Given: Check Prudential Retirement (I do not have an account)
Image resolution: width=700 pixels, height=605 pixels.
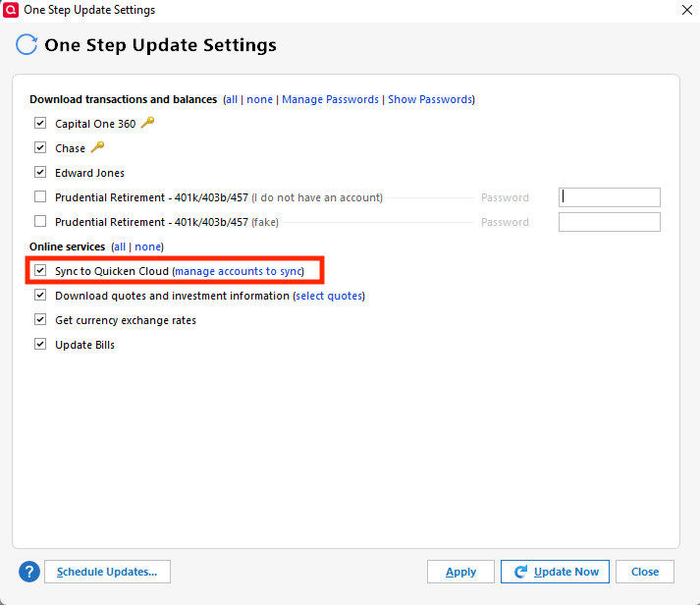Looking at the screenshot, I should tap(40, 196).
